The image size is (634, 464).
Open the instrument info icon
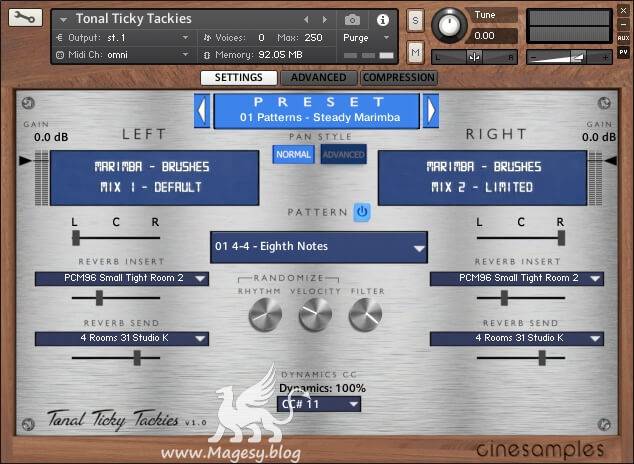click(x=383, y=19)
